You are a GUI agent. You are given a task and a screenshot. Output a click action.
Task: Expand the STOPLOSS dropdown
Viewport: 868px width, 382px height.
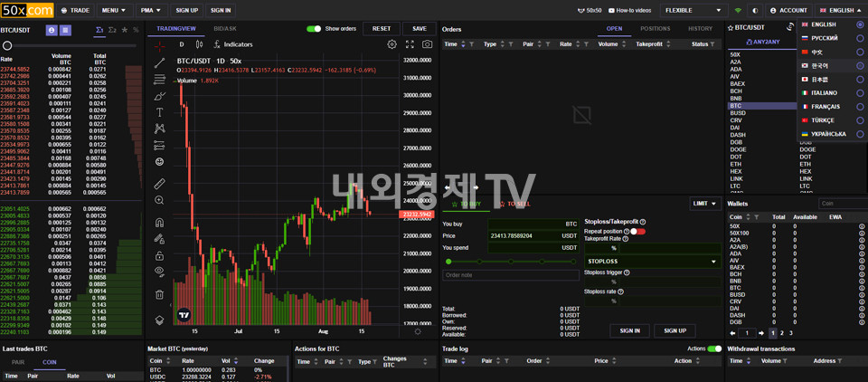[x=653, y=261]
